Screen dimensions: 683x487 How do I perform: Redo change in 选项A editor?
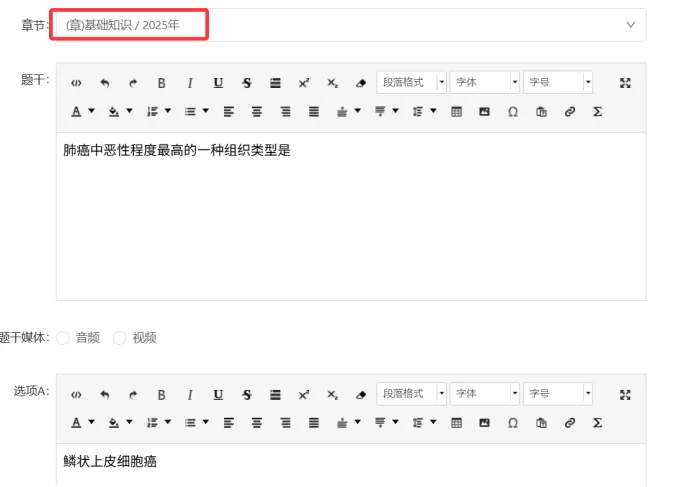133,395
